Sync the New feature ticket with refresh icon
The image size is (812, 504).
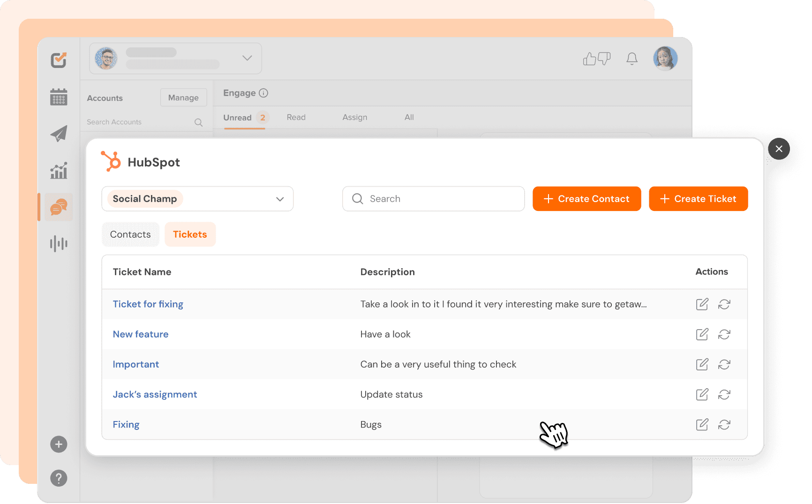(x=724, y=334)
